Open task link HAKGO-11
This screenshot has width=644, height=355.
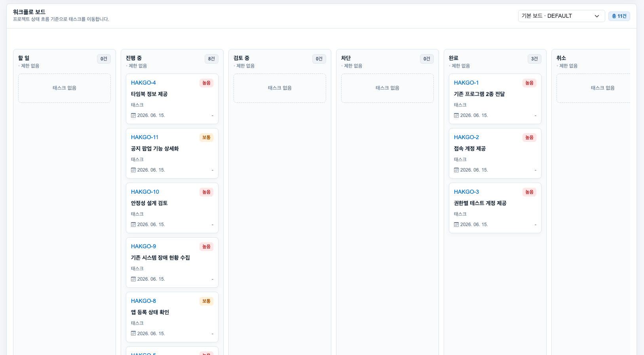pyautogui.click(x=144, y=137)
